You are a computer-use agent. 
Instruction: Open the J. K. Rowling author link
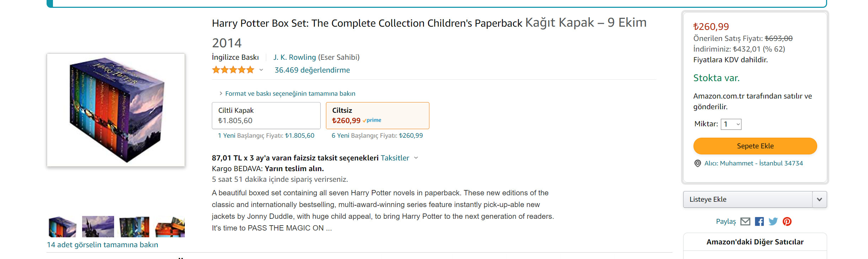click(294, 57)
